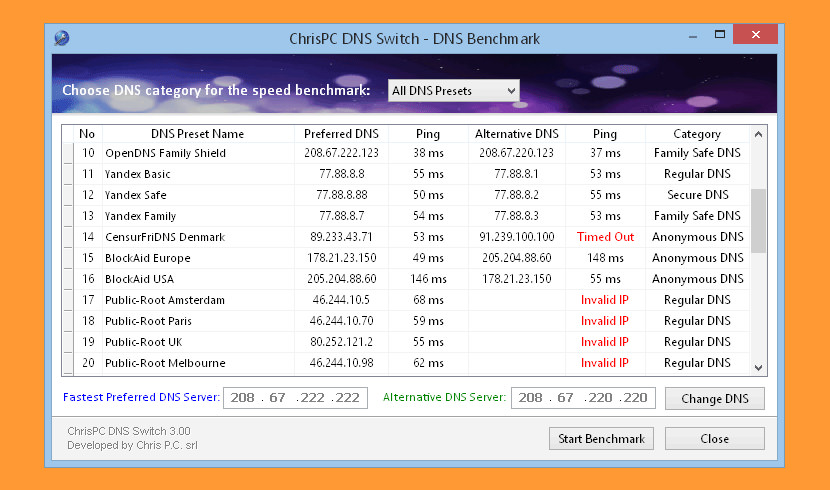Click preferred DNS 208.67.222.123 cell

pyautogui.click(x=341, y=153)
